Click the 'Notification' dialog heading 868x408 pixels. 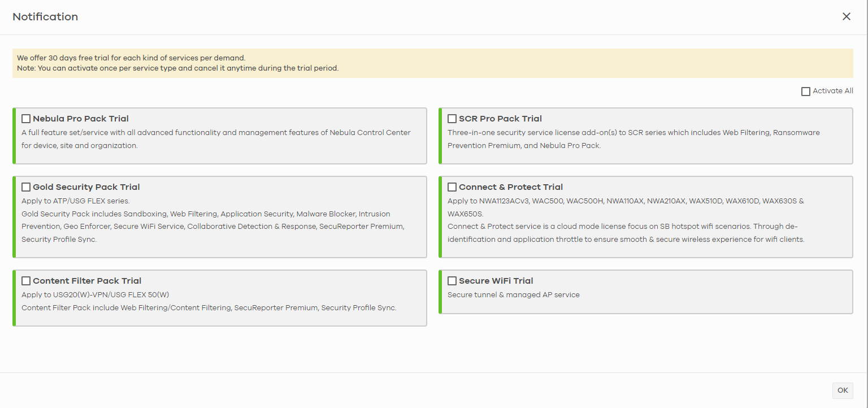click(45, 17)
